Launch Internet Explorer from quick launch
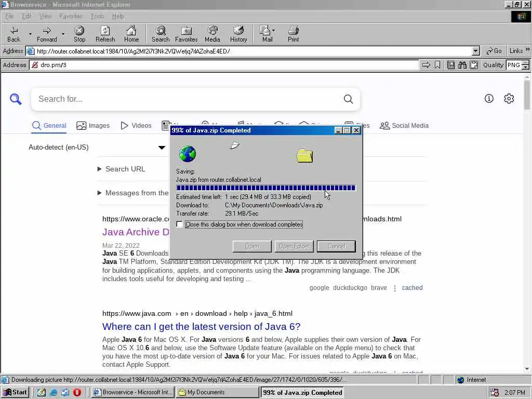 pyautogui.click(x=54, y=392)
